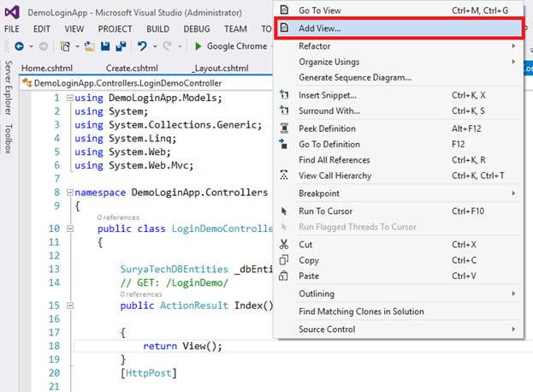Click 0 references above LoginDemoController class
The width and height of the screenshot is (533, 392).
(118, 217)
